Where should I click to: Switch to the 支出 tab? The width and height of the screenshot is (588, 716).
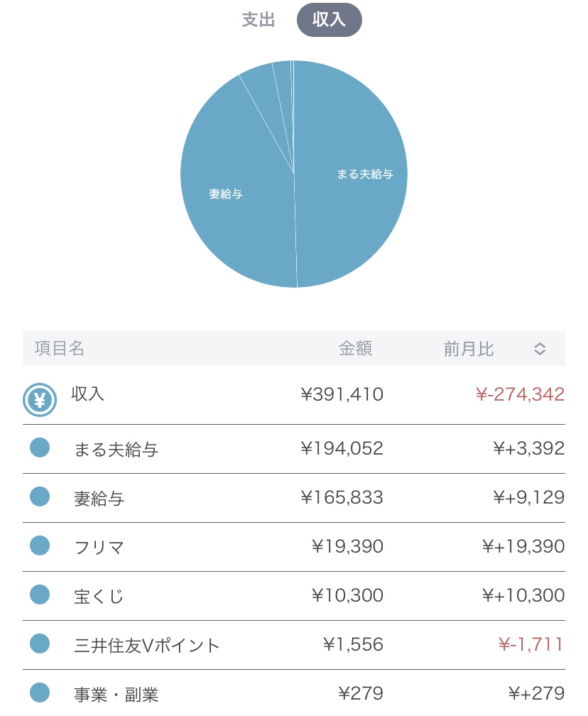258,20
